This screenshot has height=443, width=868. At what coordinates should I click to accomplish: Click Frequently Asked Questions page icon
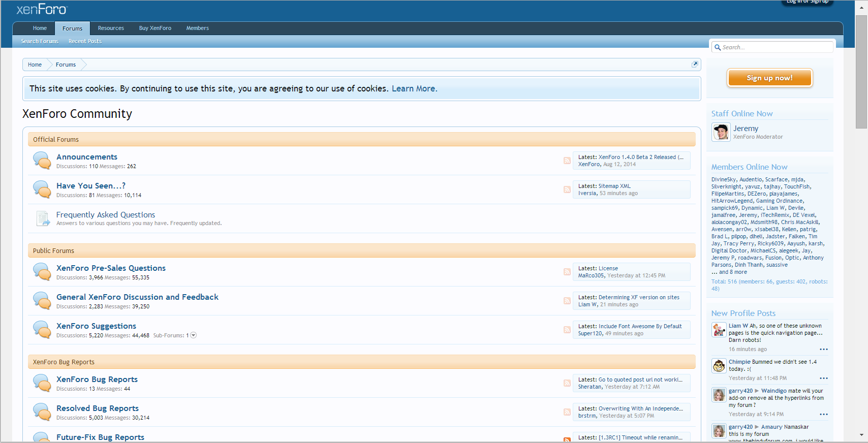[x=43, y=218]
